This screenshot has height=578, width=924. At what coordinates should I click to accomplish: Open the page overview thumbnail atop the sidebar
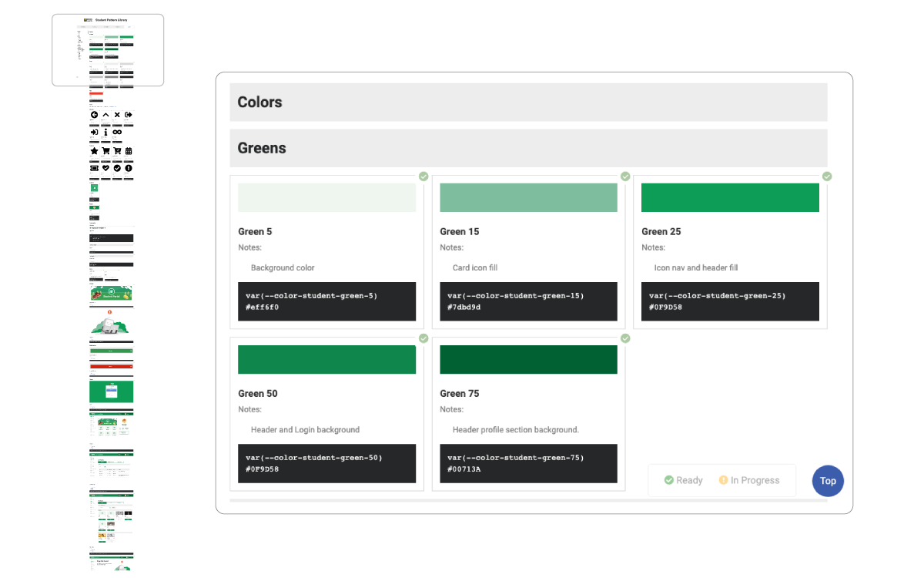[x=107, y=49]
